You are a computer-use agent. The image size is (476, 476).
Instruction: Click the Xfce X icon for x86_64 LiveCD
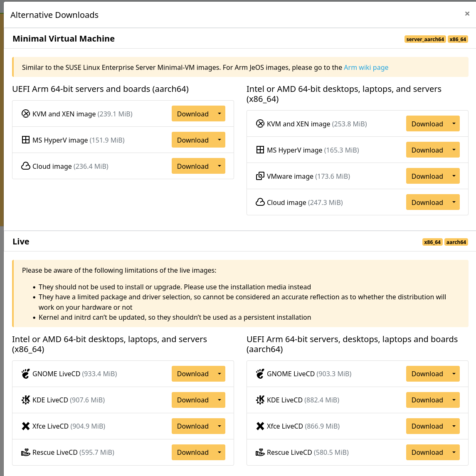pos(26,426)
